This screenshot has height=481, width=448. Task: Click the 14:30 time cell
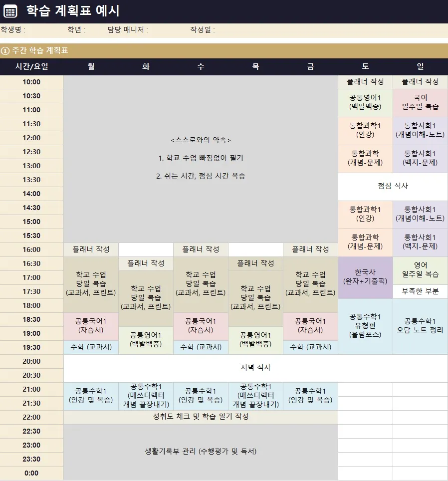coord(31,208)
